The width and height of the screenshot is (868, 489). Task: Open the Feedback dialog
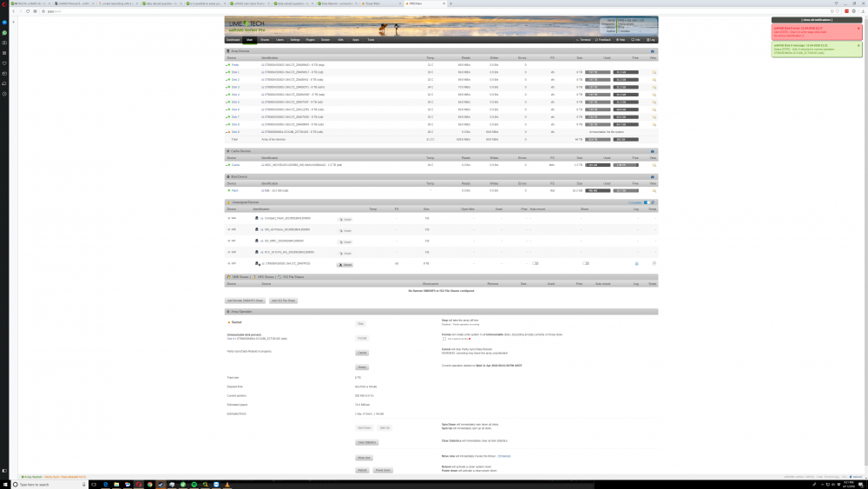pyautogui.click(x=603, y=40)
